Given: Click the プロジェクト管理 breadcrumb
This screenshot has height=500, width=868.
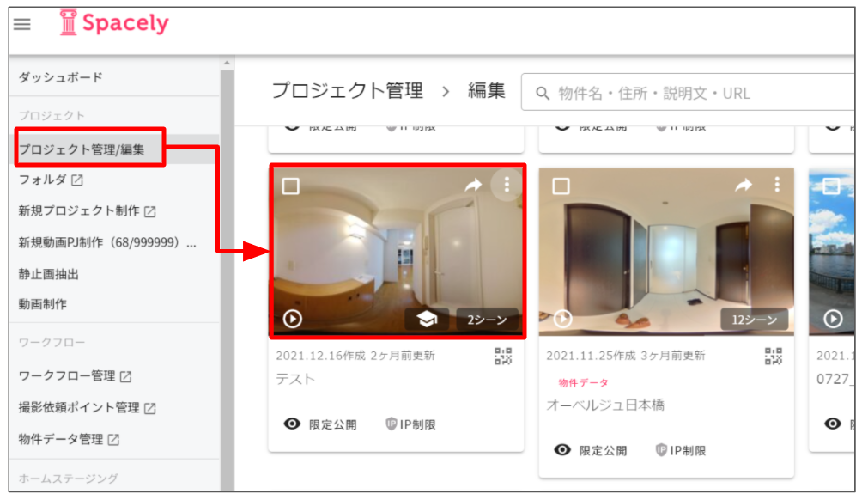Looking at the screenshot, I should [x=348, y=91].
